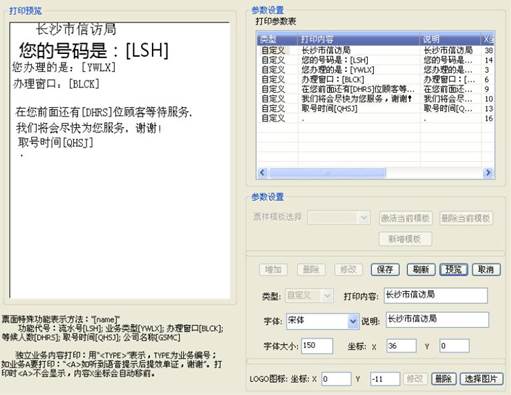
Task: Click 您的号码是：[LSH] in print preview
Action: [94, 51]
